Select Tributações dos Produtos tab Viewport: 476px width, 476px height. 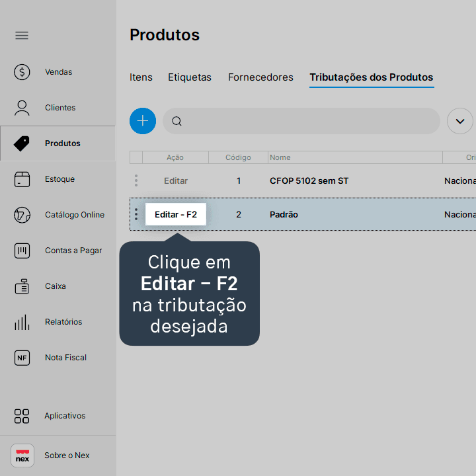(372, 77)
